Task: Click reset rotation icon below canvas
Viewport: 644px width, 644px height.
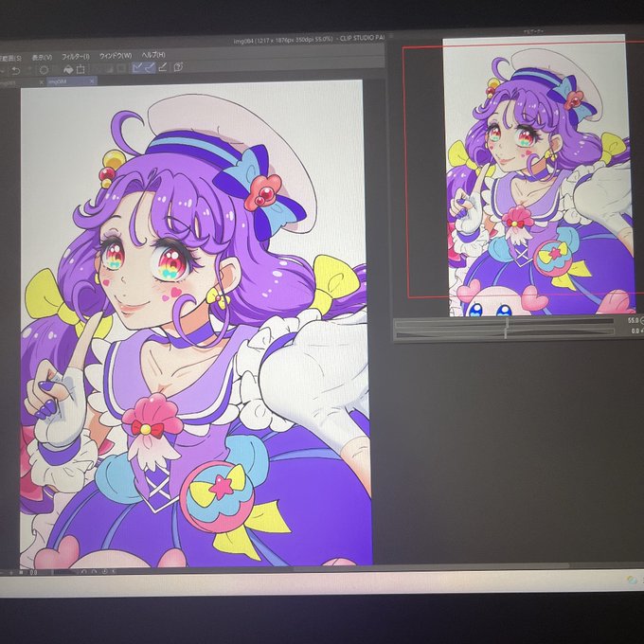Action: tap(104, 571)
